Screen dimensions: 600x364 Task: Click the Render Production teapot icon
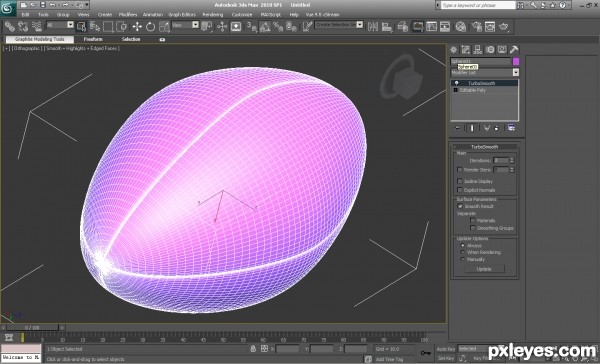coord(504,26)
